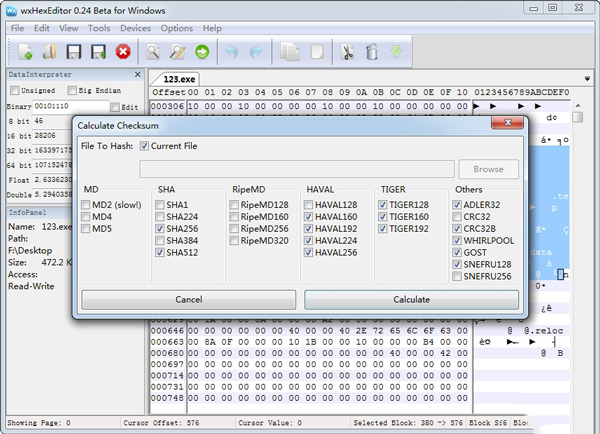This screenshot has height=434, width=600.
Task: Click the green Go to Offset arrow icon
Action: 202,51
